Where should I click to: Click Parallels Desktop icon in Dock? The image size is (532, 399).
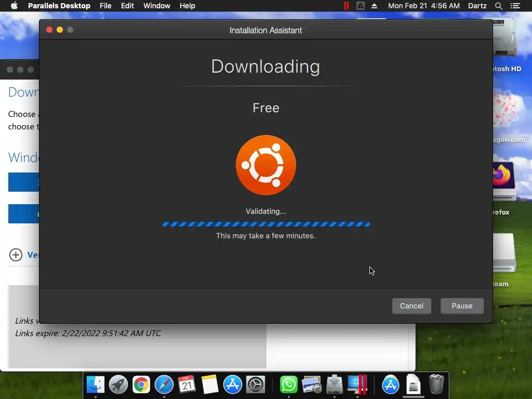coord(357,385)
